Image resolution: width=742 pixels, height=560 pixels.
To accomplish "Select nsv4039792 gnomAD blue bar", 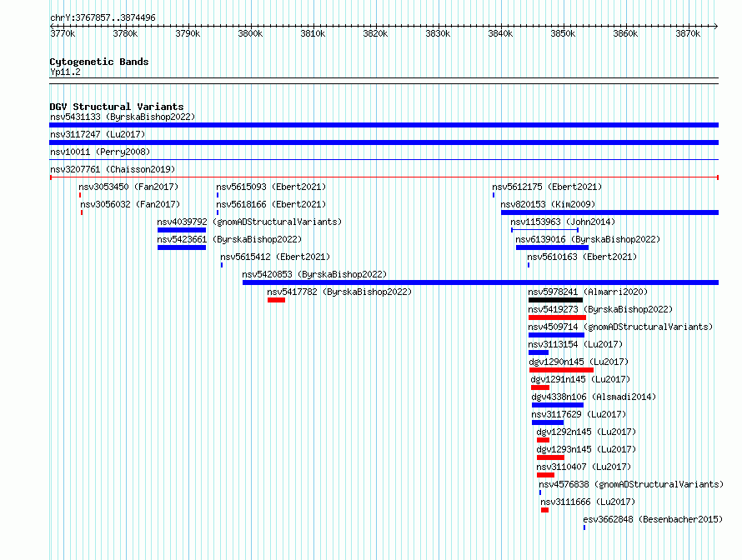I will click(x=182, y=230).
